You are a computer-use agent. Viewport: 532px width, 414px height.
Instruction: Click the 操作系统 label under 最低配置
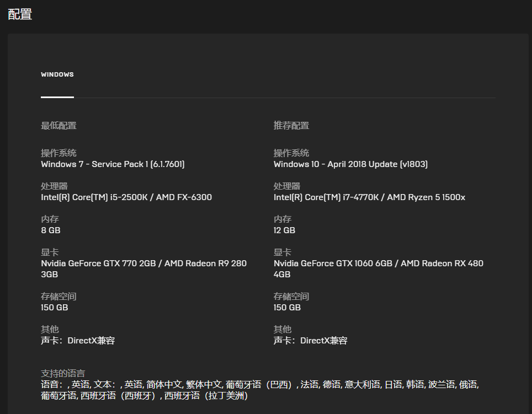click(58, 153)
